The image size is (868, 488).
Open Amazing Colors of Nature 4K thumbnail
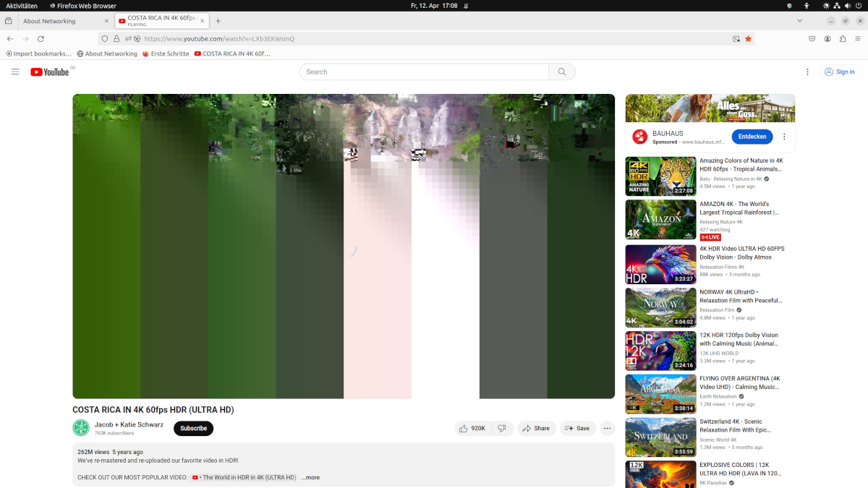tap(661, 176)
